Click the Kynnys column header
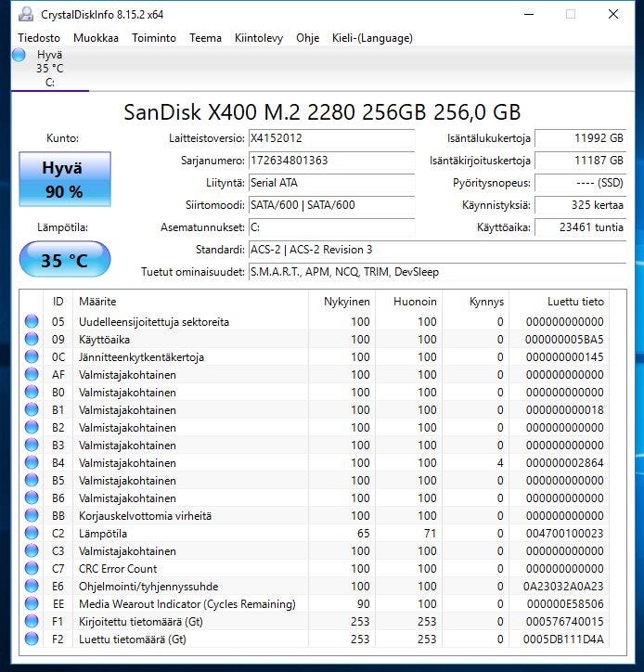This screenshot has width=644, height=672. 476,302
